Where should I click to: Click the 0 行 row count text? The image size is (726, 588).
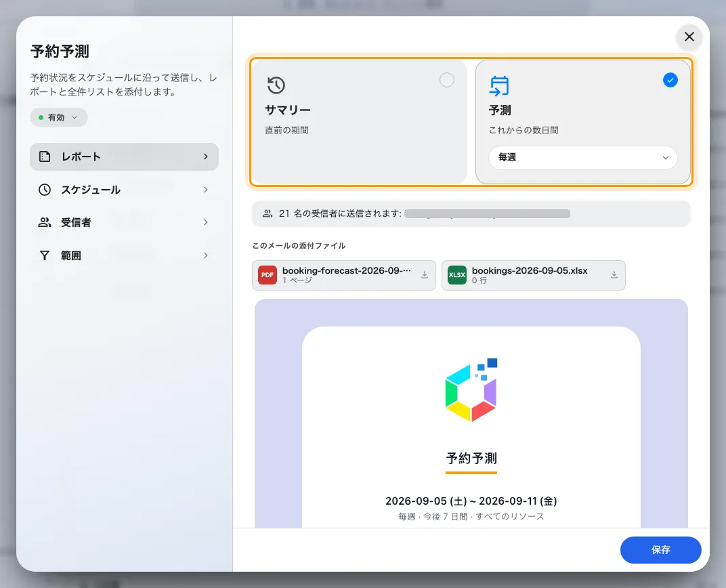point(479,280)
